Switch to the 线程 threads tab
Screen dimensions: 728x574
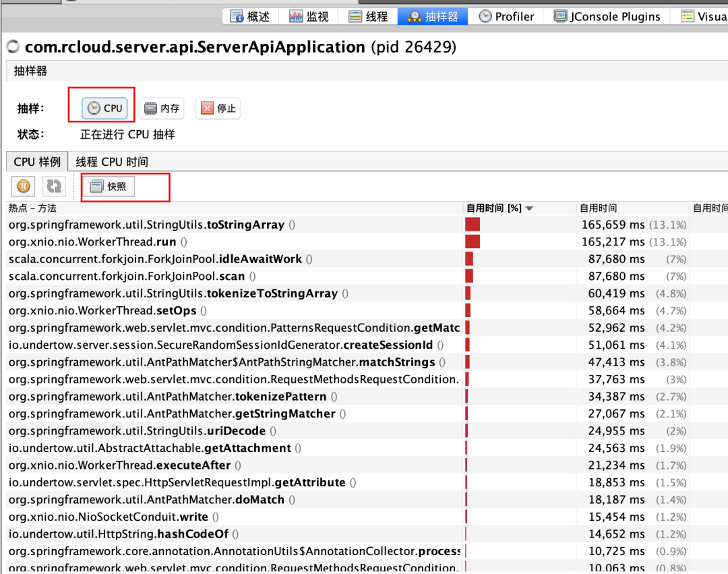point(369,16)
